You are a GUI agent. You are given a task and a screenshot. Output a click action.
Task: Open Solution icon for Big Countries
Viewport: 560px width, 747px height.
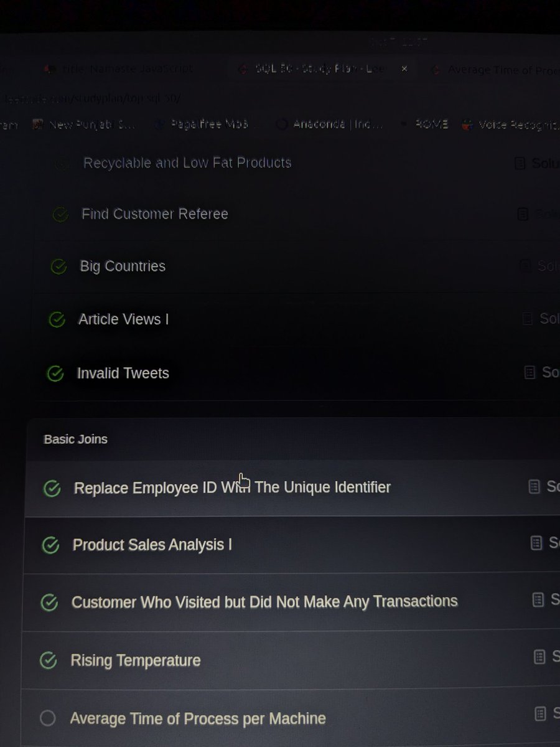[525, 266]
